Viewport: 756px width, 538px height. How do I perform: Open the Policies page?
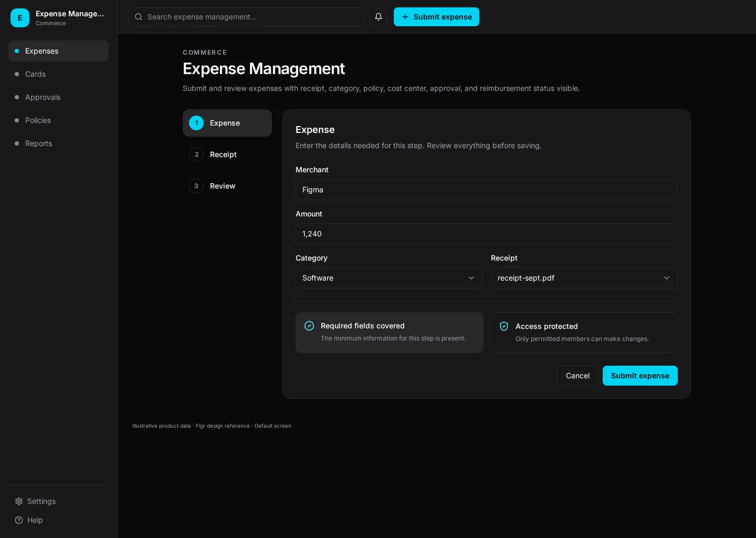click(59, 120)
